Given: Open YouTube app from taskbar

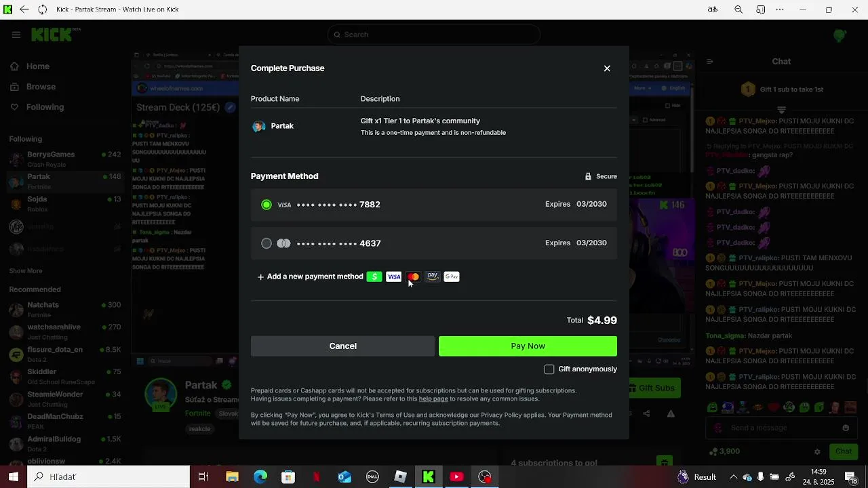Looking at the screenshot, I should point(456,477).
